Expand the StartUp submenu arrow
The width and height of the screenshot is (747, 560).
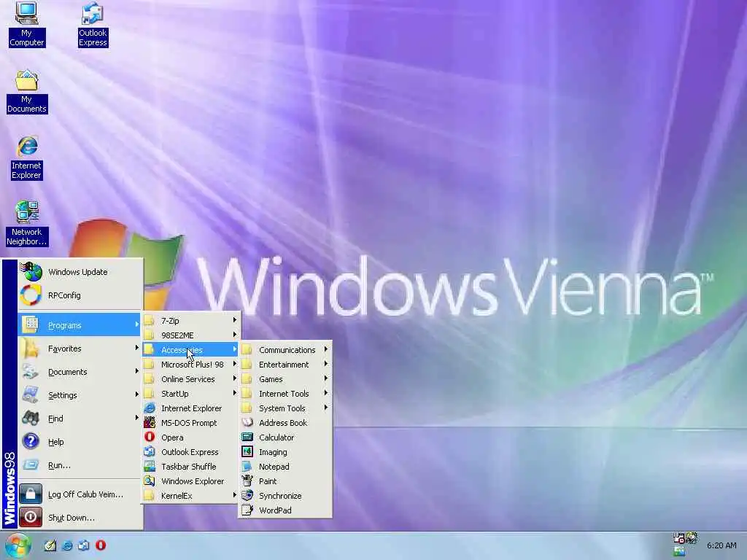[x=234, y=393]
